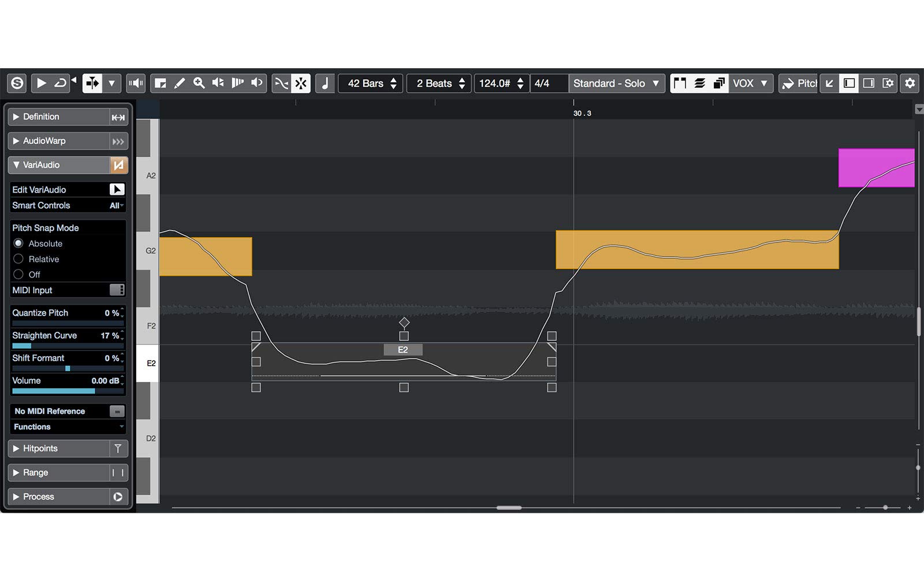Select the Zoom tool
924x582 pixels.
click(x=199, y=83)
